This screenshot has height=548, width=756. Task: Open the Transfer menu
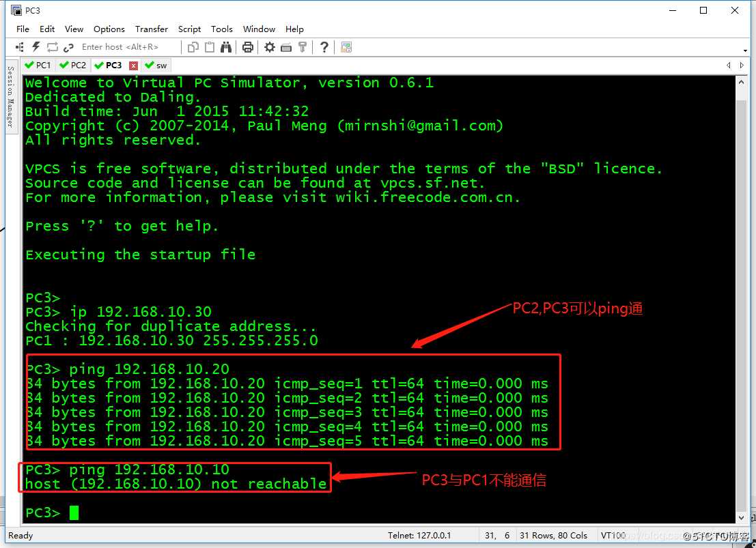[x=152, y=29]
